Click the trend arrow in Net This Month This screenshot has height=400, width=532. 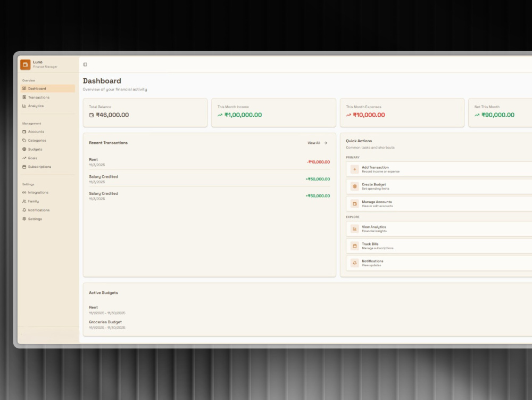coord(477,115)
